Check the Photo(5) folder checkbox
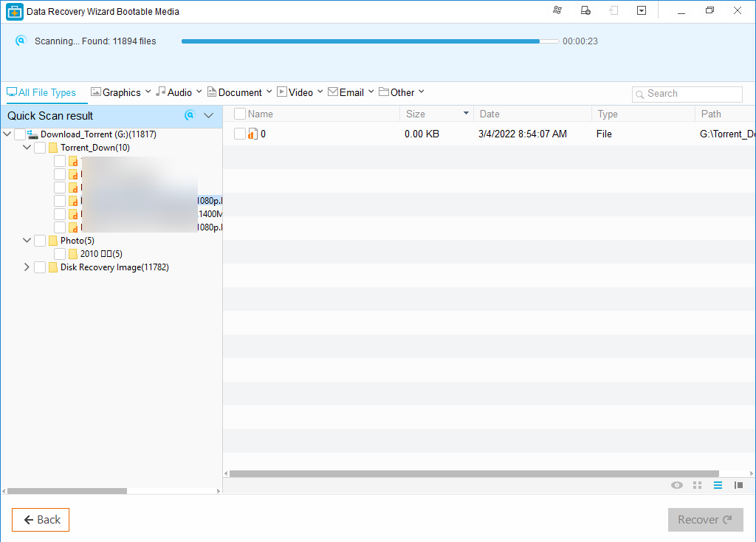Screen dimensions: 756x542 pyautogui.click(x=40, y=241)
